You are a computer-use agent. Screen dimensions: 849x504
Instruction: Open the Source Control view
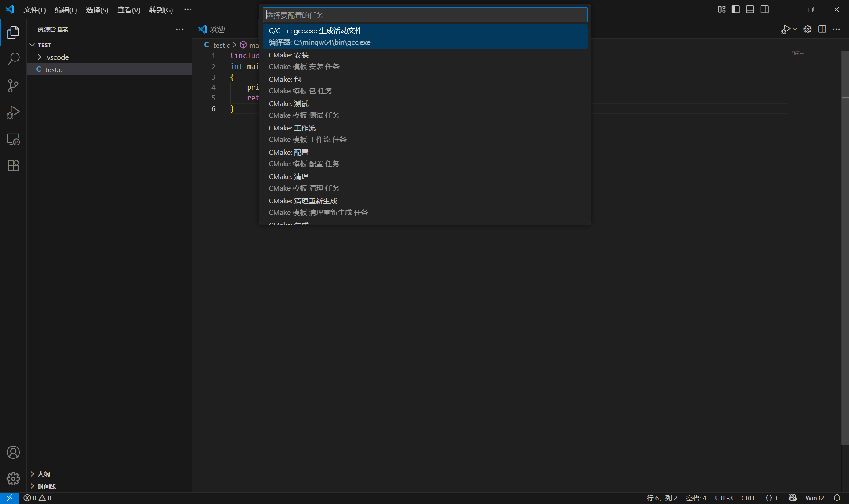click(13, 85)
